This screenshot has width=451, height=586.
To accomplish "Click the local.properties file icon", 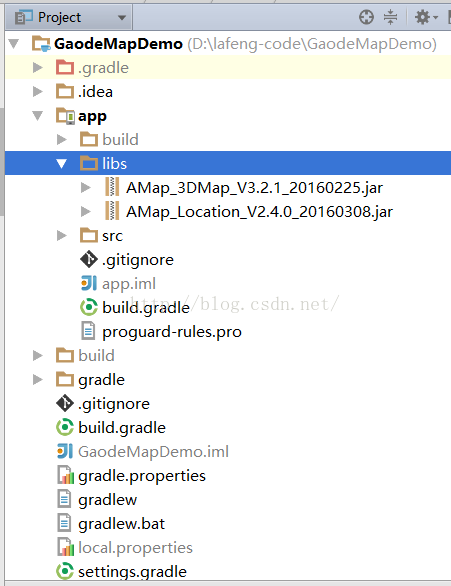I will [x=65, y=547].
